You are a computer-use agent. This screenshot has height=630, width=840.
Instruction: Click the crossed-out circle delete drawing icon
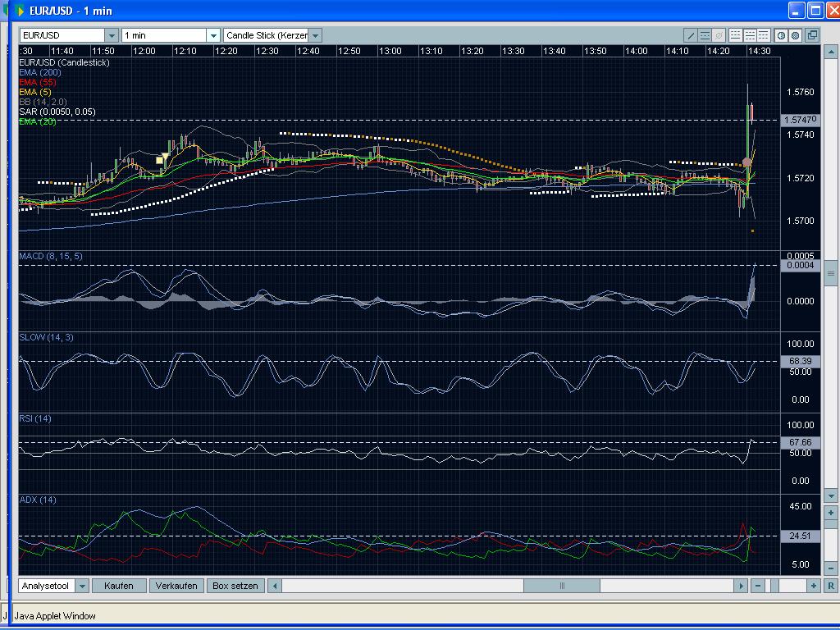719,35
